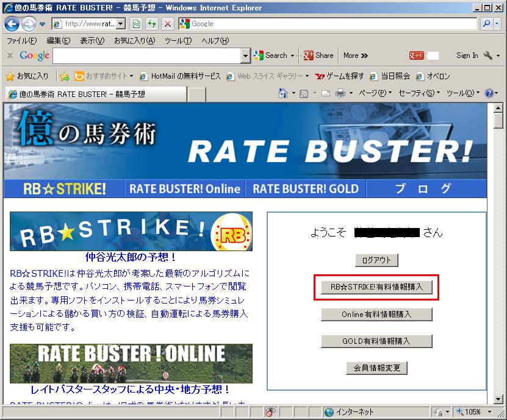Open the お気に入り(A) menu

pyautogui.click(x=134, y=40)
